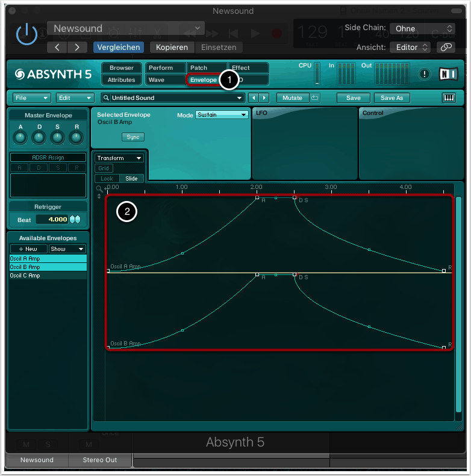
Task: Expand the Transform dropdown menu
Action: click(x=119, y=158)
